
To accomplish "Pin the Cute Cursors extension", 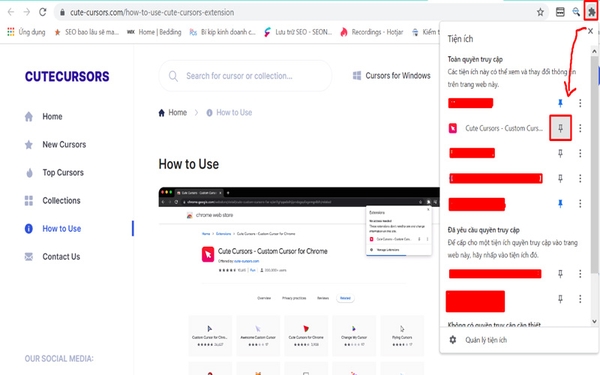I will coord(560,128).
